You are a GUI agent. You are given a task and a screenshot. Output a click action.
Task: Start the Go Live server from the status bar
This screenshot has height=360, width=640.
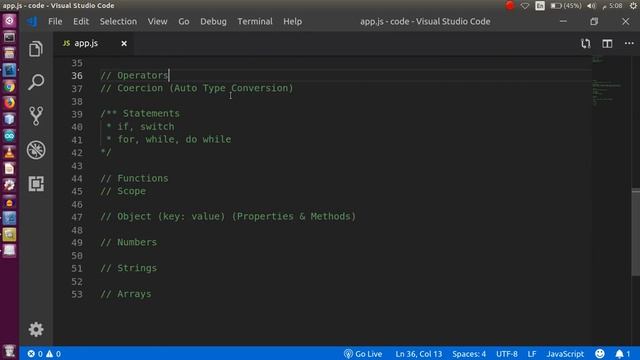[x=363, y=354]
